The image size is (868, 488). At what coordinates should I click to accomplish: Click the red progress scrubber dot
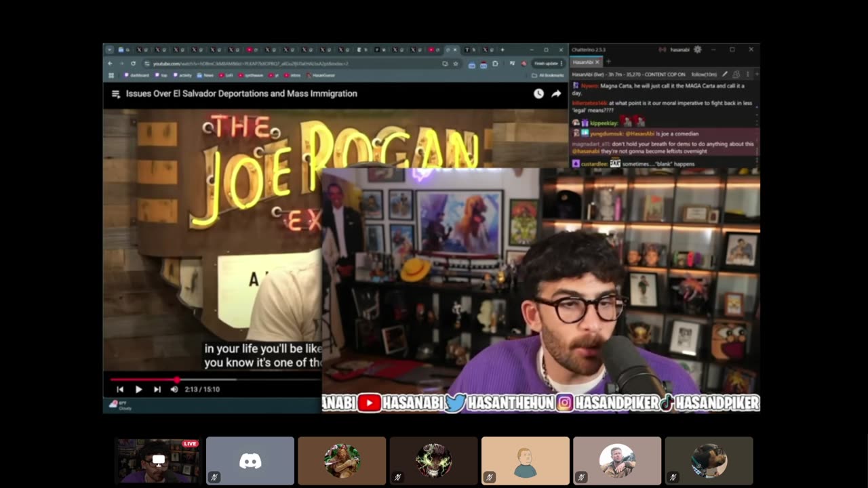click(x=177, y=380)
